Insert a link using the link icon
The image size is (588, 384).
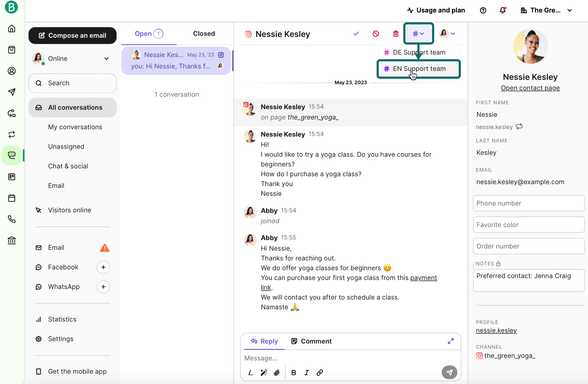point(320,372)
